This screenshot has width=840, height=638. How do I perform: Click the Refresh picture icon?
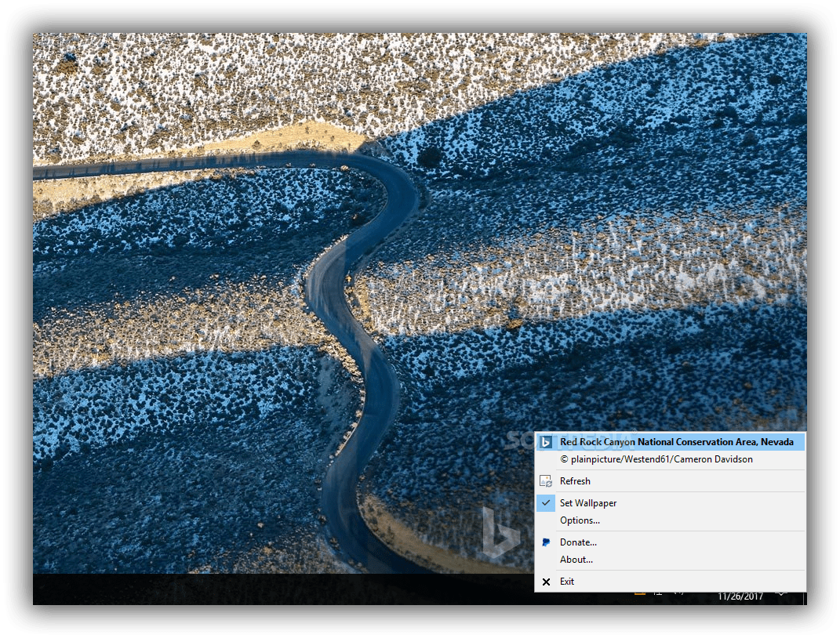coord(546,481)
